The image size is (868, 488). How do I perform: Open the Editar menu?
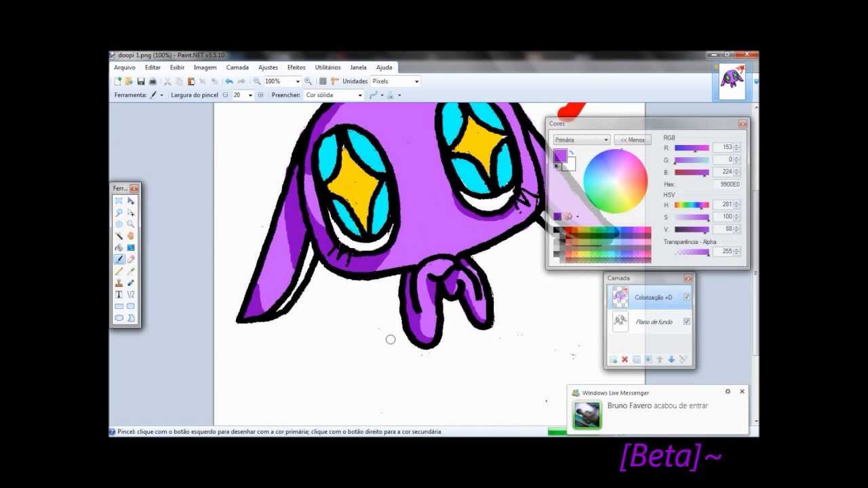[x=153, y=68]
